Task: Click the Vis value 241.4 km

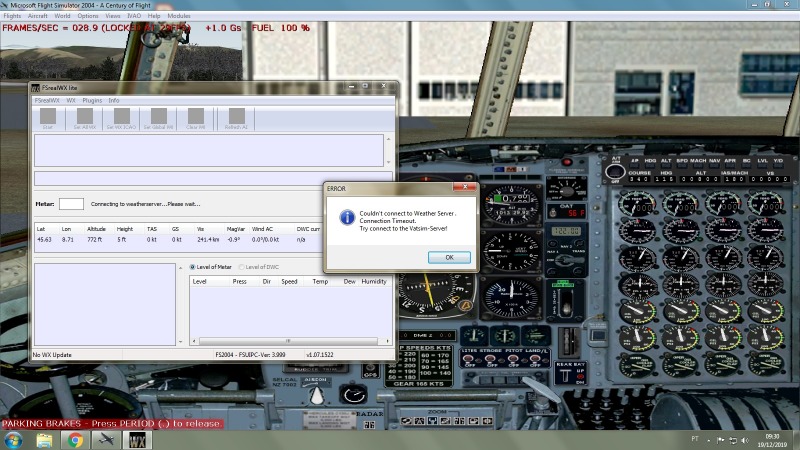Action: [208, 239]
